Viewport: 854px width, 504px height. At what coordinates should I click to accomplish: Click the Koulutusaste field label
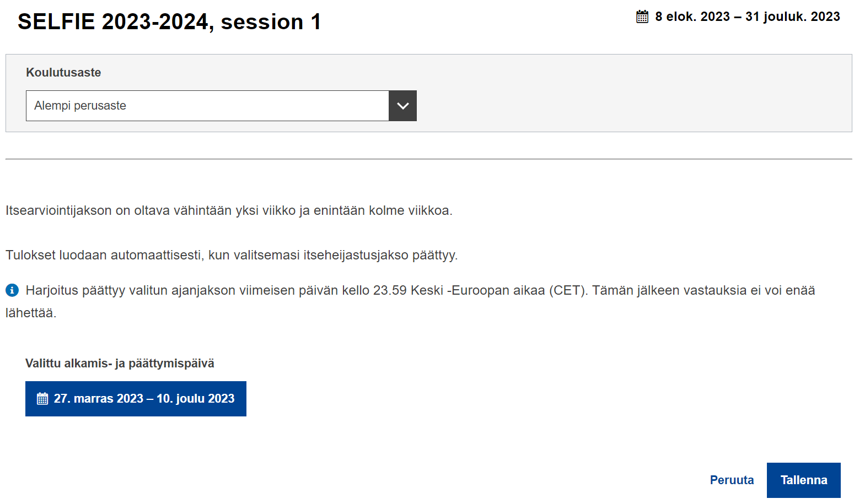[63, 73]
